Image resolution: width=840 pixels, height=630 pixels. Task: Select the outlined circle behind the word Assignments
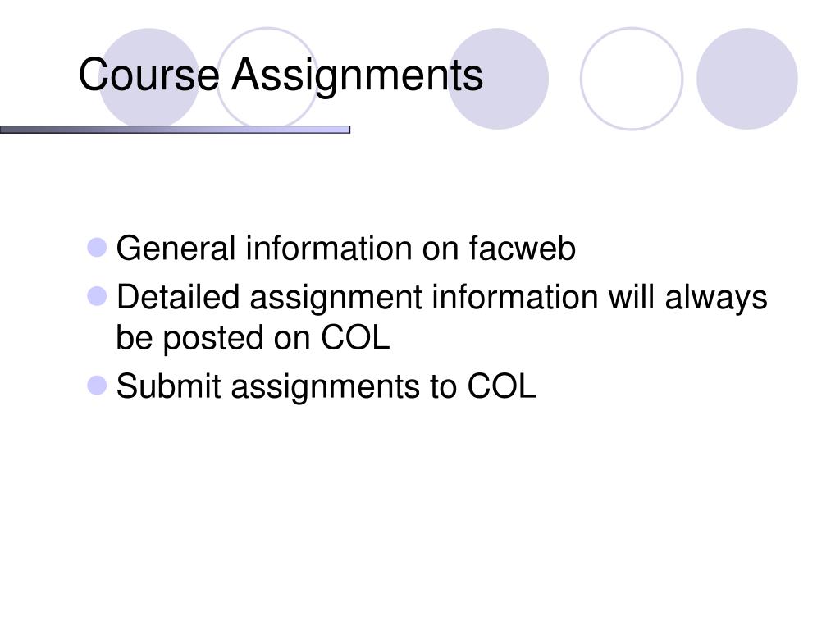coord(267,79)
